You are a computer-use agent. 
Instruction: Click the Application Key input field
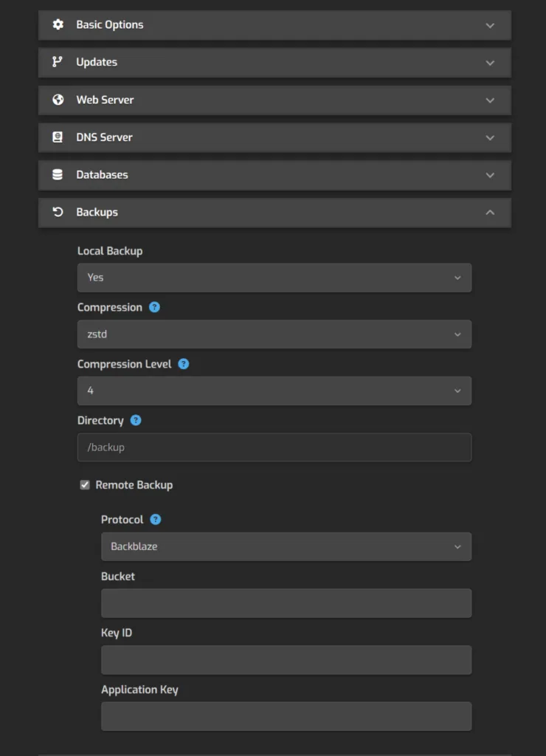coord(286,716)
